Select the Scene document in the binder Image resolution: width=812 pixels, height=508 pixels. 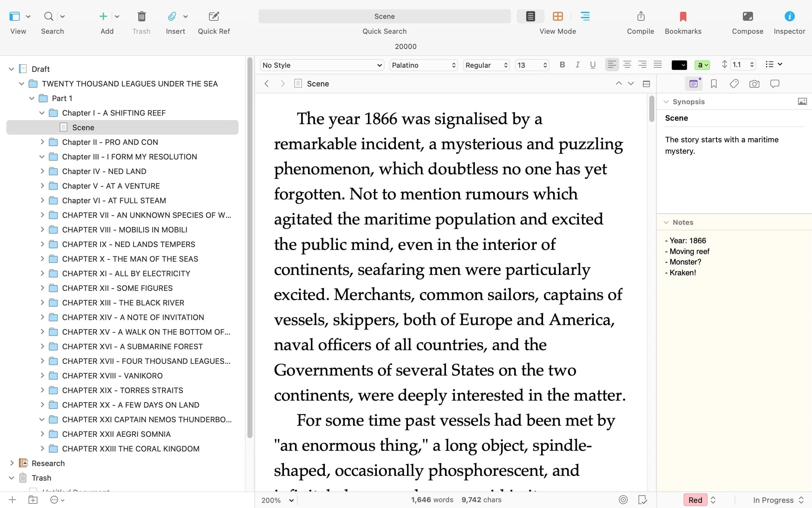82,127
